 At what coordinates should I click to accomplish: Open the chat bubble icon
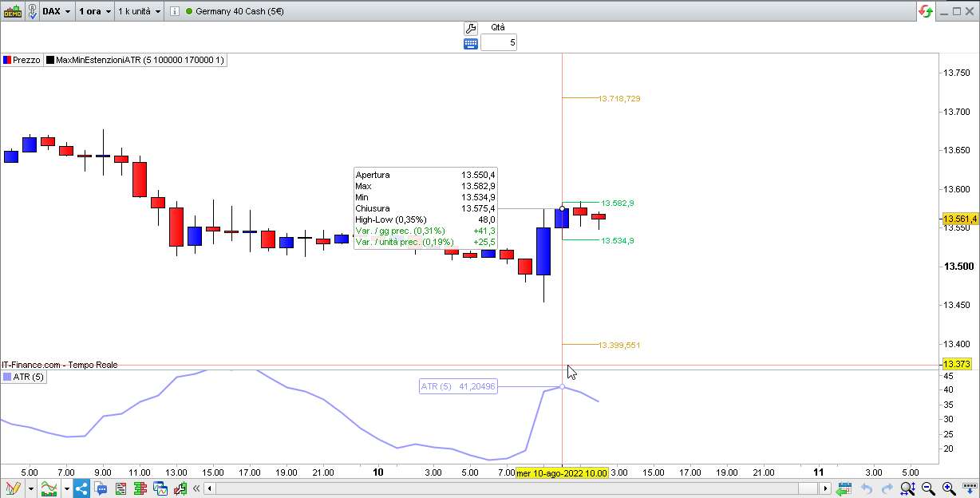[101, 488]
